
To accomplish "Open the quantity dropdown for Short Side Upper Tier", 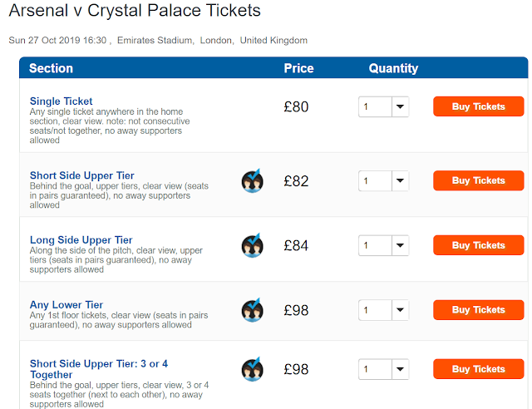I will coord(383,181).
